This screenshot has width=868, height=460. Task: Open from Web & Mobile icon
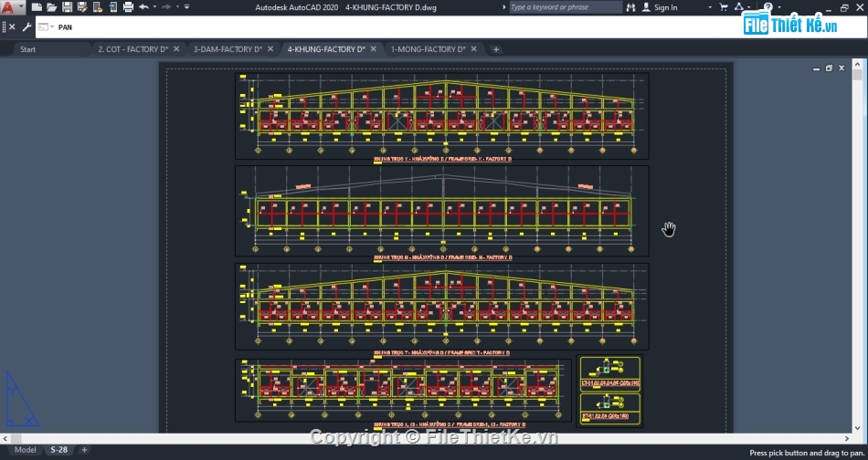click(x=98, y=7)
